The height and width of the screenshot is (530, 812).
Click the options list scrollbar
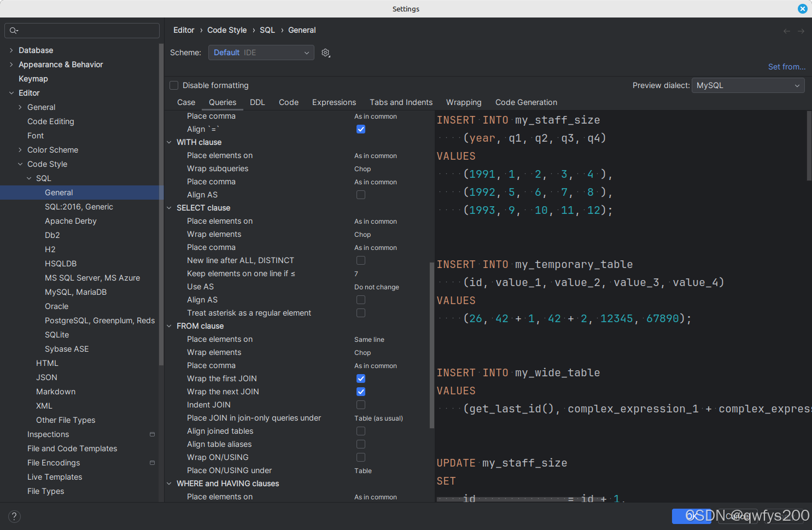tap(432, 345)
